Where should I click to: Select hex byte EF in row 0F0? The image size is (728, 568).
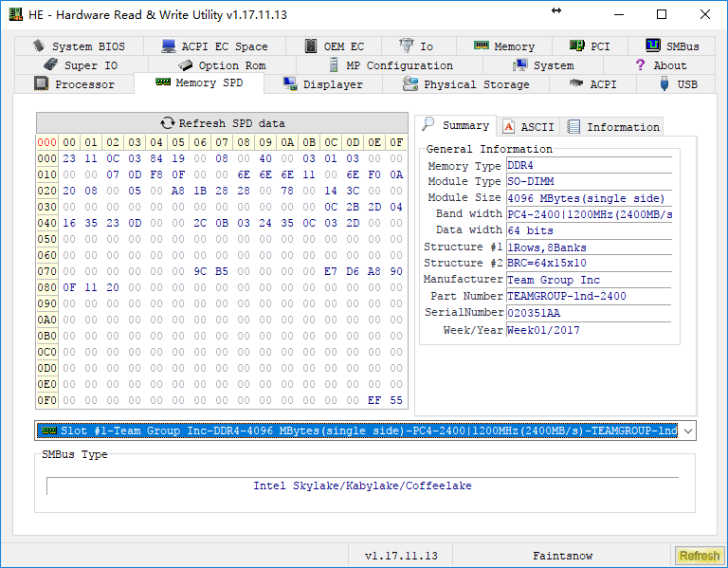click(374, 400)
